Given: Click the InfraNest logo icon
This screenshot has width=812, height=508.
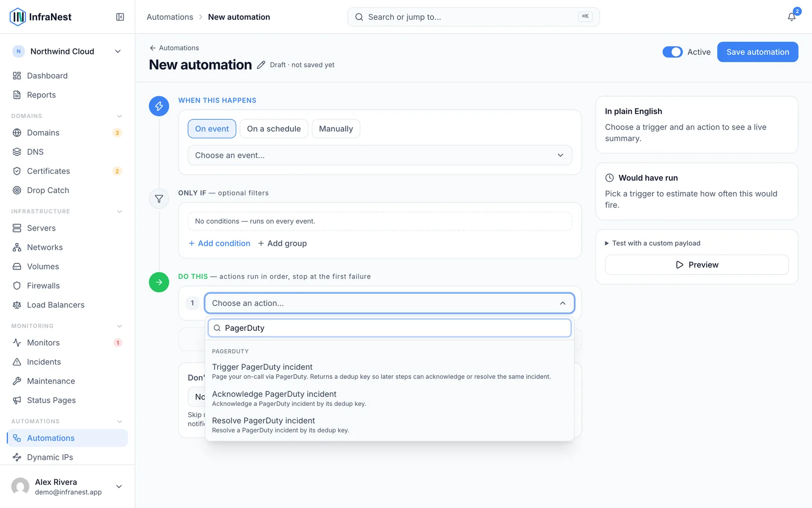Looking at the screenshot, I should pyautogui.click(x=18, y=17).
